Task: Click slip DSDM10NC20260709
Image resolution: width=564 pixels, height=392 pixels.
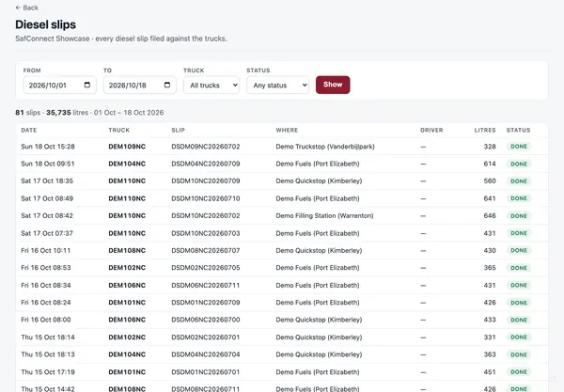Action: tap(206, 180)
